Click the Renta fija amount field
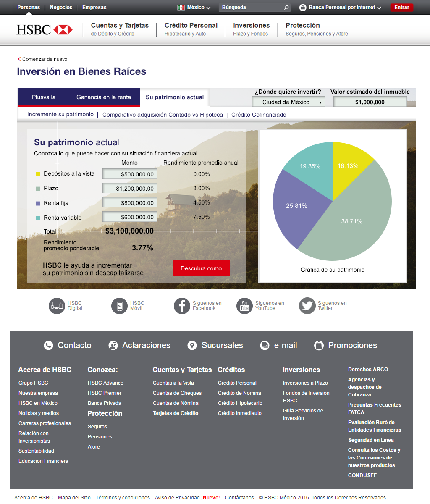Image resolution: width=430 pixels, height=504 pixels. (130, 203)
